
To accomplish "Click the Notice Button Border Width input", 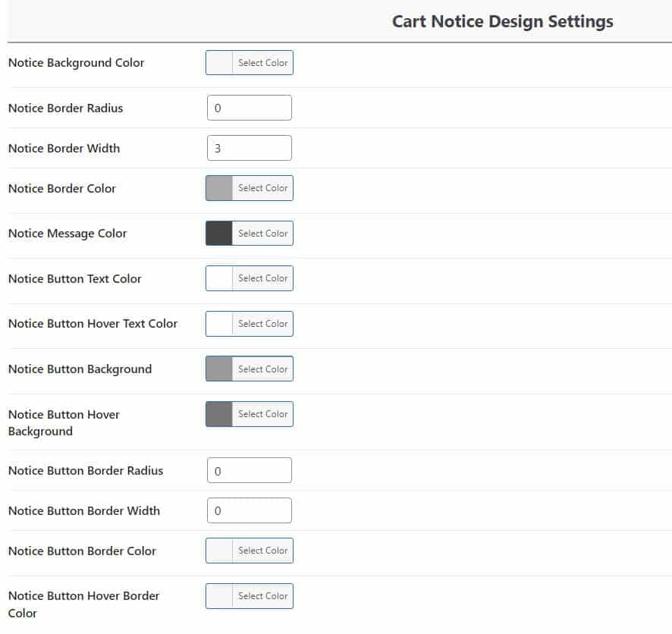I will [249, 510].
